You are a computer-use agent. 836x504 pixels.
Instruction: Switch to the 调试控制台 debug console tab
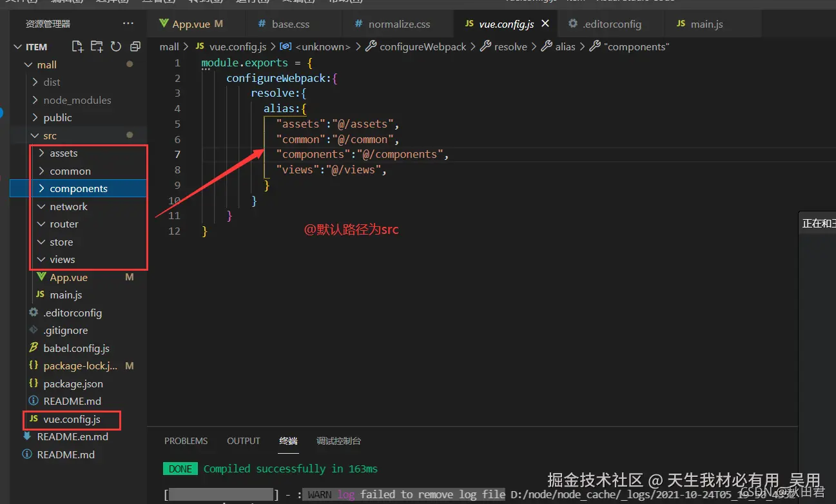click(338, 441)
